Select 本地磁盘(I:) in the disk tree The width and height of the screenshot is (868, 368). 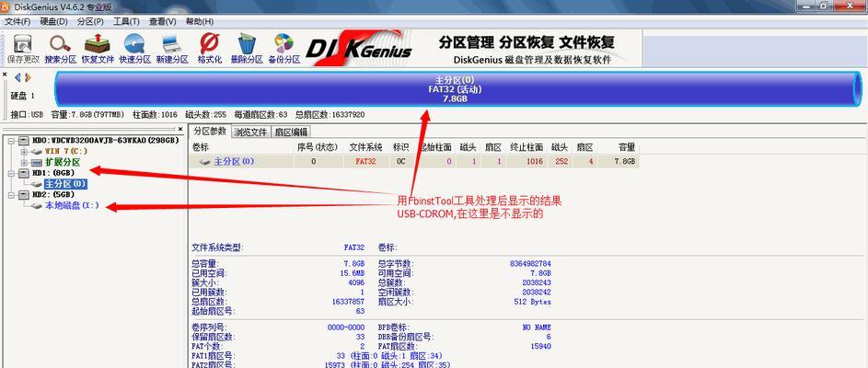pos(72,206)
